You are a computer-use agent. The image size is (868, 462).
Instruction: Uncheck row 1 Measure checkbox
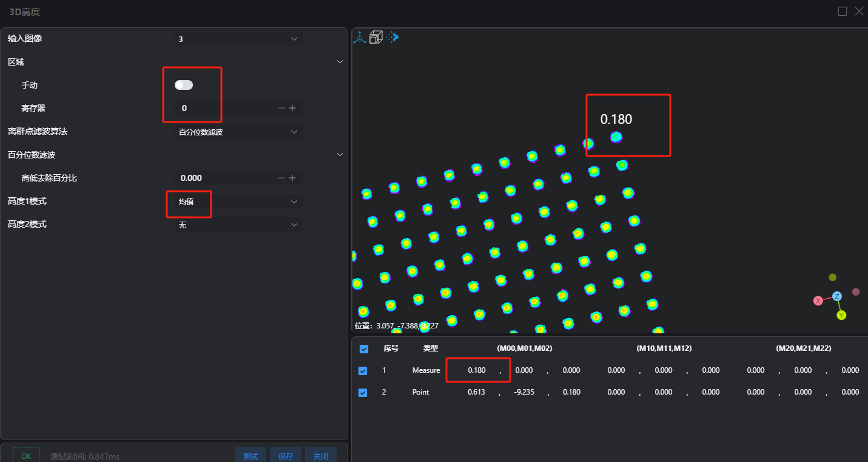click(x=363, y=370)
